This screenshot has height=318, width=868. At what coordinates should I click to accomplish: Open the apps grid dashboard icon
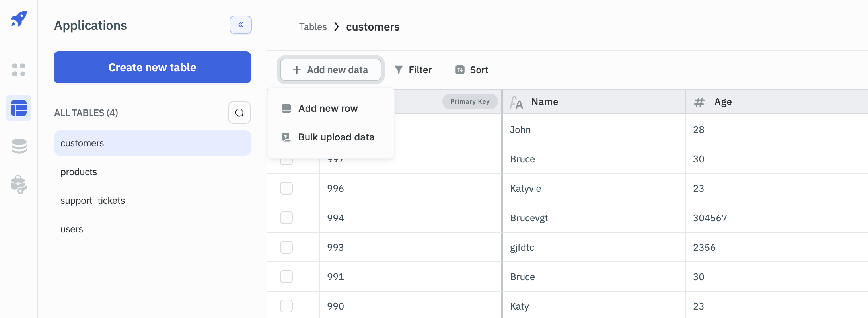tap(19, 70)
